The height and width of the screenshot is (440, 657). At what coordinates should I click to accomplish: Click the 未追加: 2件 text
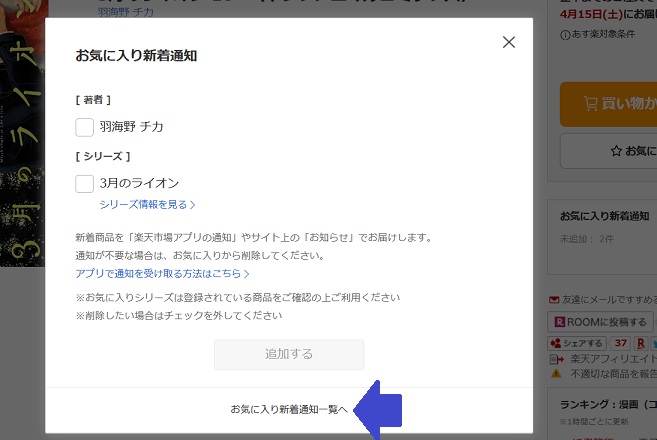click(x=587, y=239)
